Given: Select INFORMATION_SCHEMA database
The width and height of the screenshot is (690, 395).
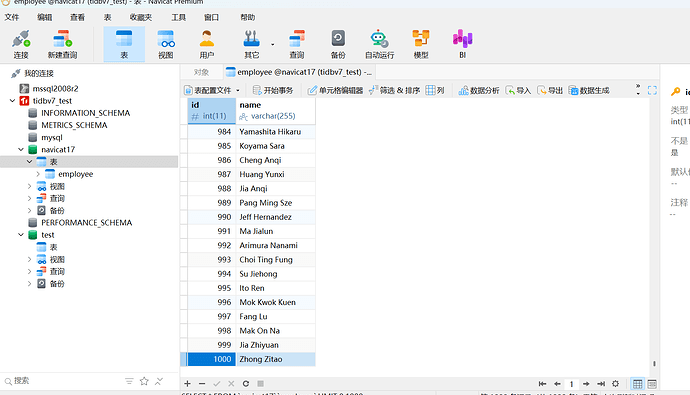Looking at the screenshot, I should click(85, 113).
